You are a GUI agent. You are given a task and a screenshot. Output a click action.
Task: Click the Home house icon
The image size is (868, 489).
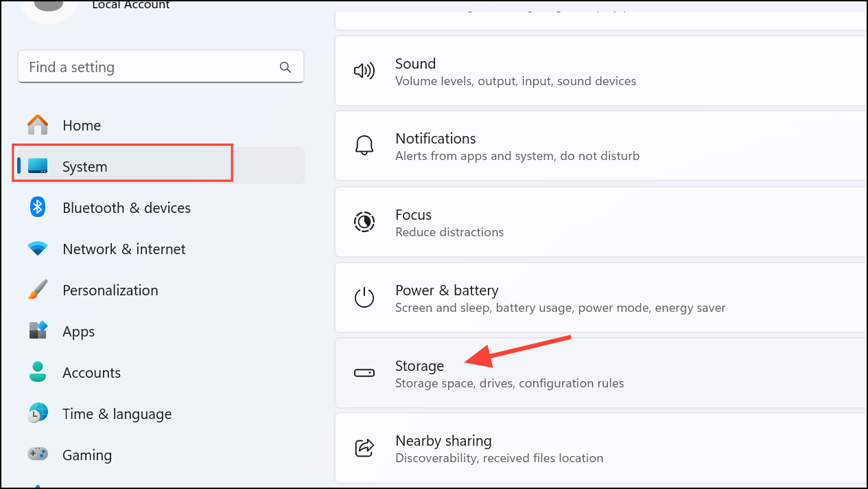tap(38, 125)
